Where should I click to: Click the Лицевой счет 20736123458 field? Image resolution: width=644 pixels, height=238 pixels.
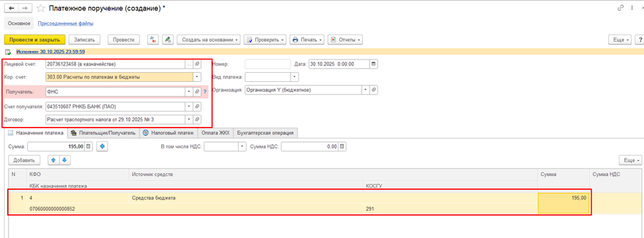tap(116, 64)
